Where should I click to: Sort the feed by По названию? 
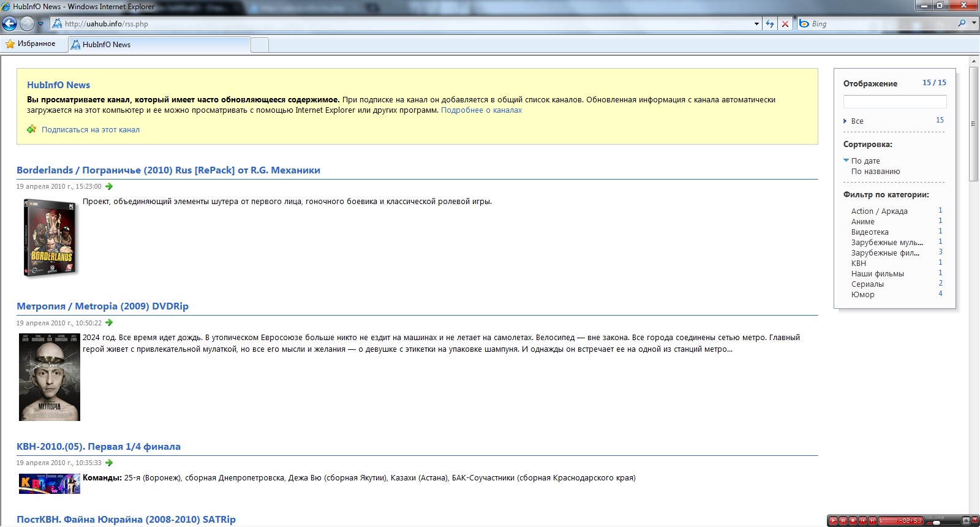(875, 172)
